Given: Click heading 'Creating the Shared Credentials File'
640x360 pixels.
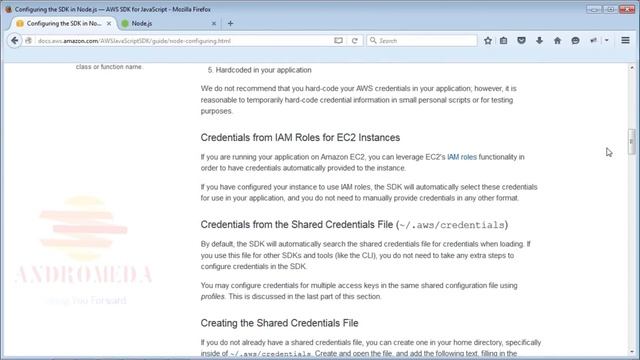Looking at the screenshot, I should [x=279, y=323].
